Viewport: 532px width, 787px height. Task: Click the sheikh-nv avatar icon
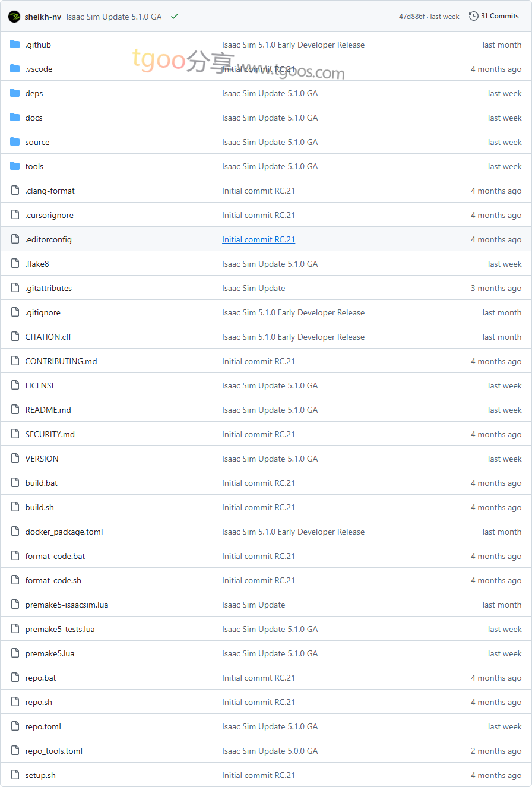point(14,17)
